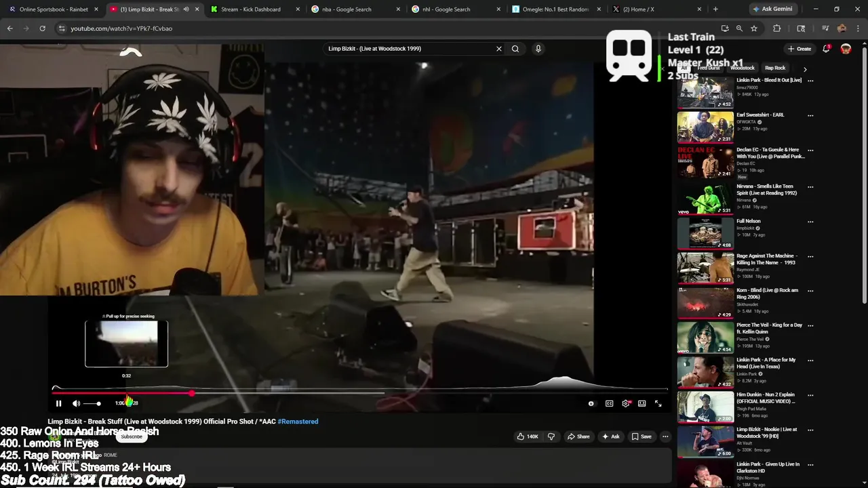Open options for Full Nelson video
868x488 pixels.
tap(810, 222)
